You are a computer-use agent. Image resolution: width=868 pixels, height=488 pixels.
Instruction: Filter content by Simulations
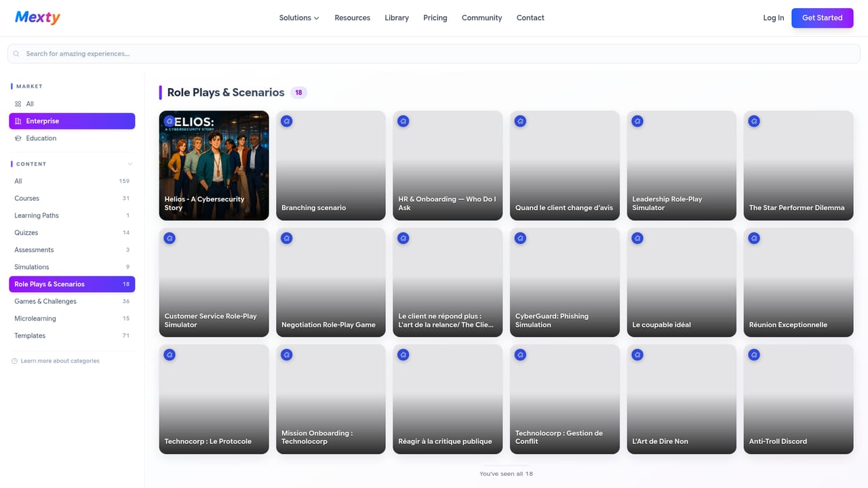72,267
